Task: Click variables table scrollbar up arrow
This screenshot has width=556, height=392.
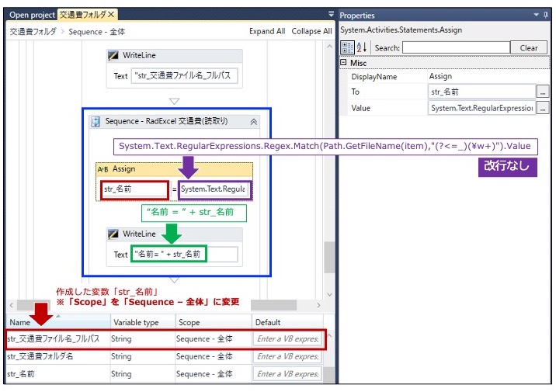Action: pyautogui.click(x=329, y=335)
